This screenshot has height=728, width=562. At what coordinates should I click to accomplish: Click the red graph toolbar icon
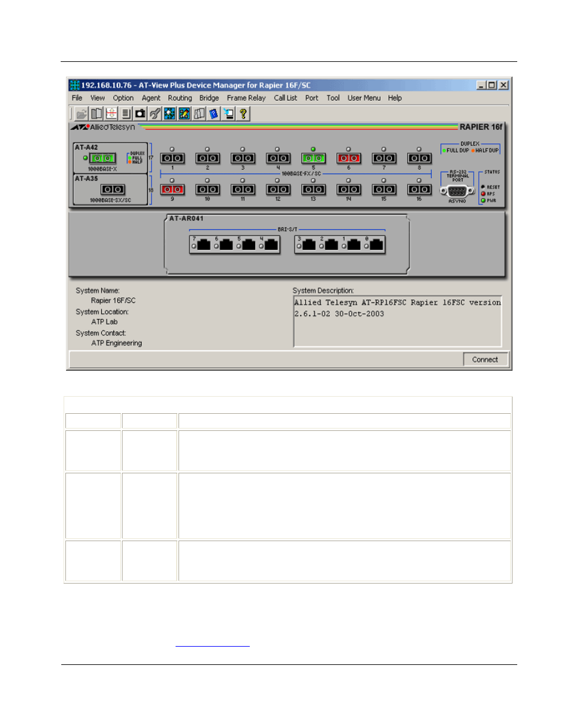click(111, 114)
